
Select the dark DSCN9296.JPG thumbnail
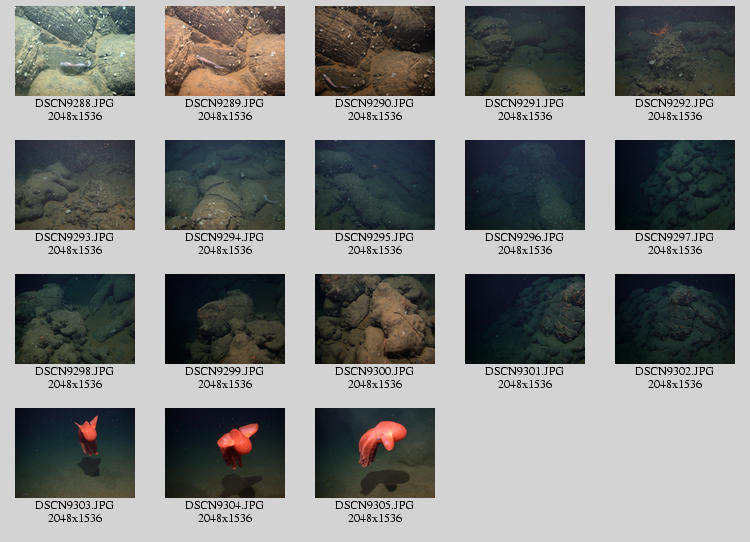[x=525, y=185]
